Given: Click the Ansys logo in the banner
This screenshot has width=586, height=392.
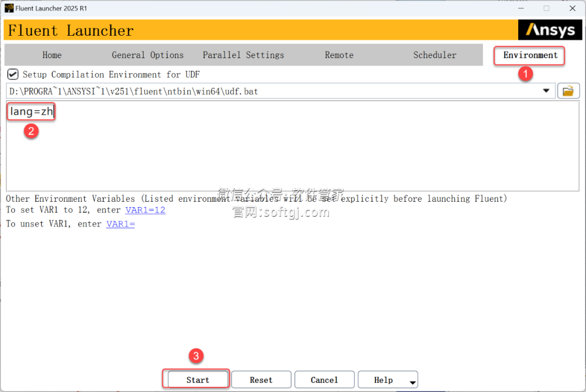Looking at the screenshot, I should 550,30.
